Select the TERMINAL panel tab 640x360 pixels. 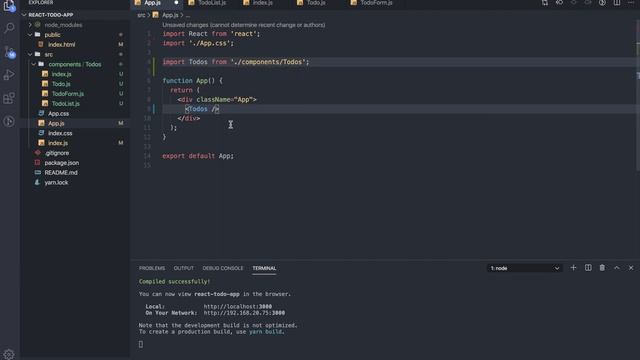pyautogui.click(x=264, y=268)
